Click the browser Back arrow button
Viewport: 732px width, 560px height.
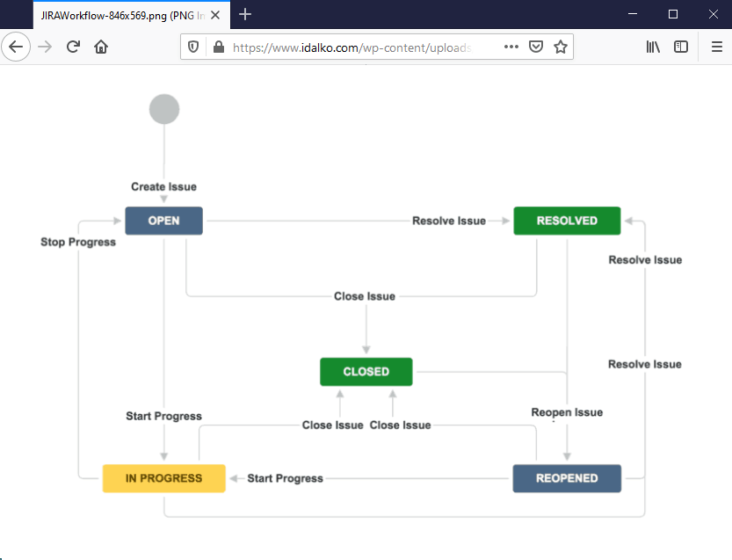coord(16,47)
